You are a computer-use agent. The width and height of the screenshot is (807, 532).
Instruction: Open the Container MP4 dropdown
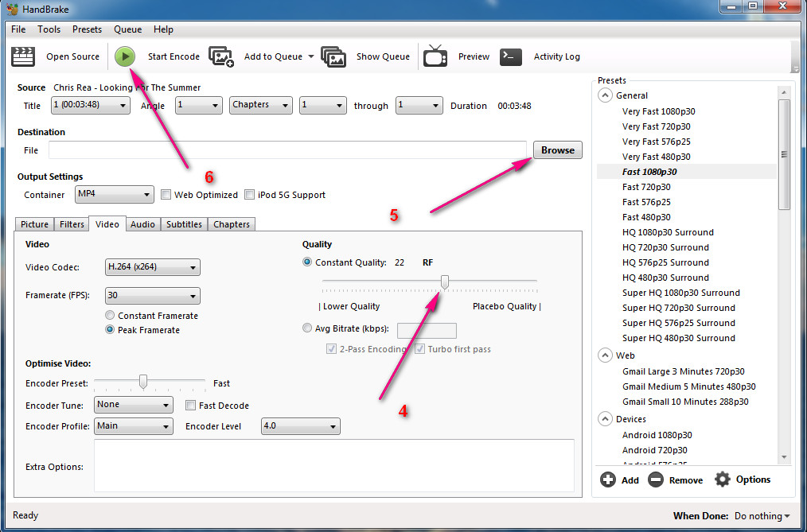pos(115,194)
